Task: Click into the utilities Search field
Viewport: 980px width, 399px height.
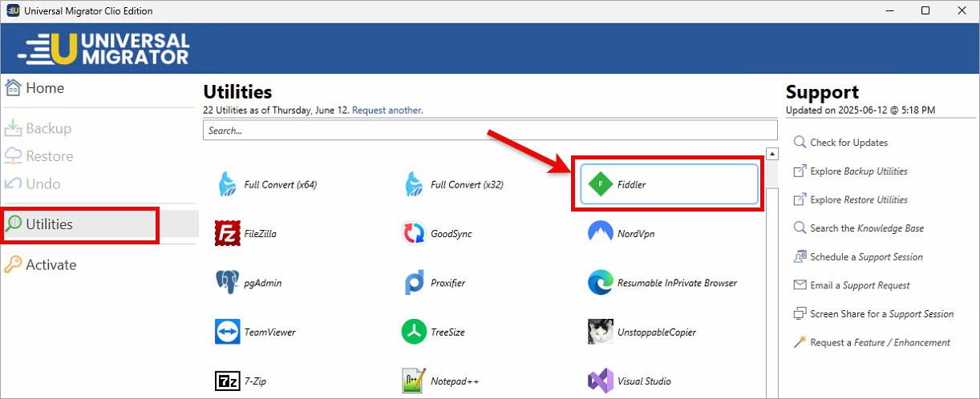Action: 490,130
